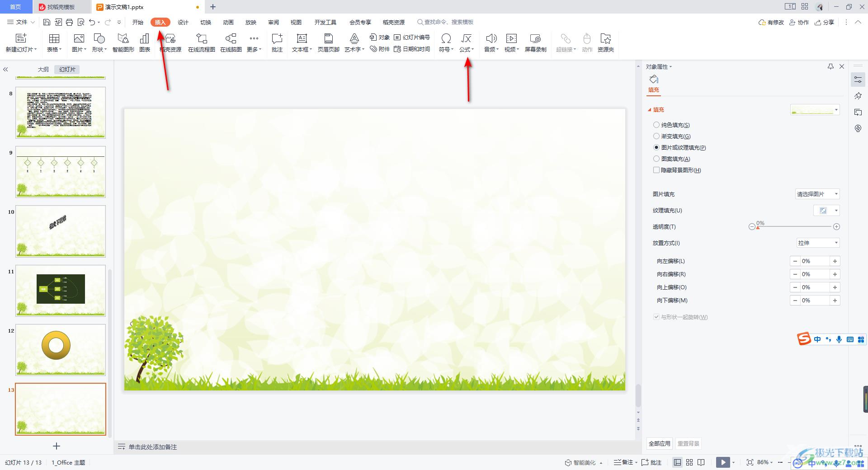Insert a Text Box (文本框)

(302, 43)
